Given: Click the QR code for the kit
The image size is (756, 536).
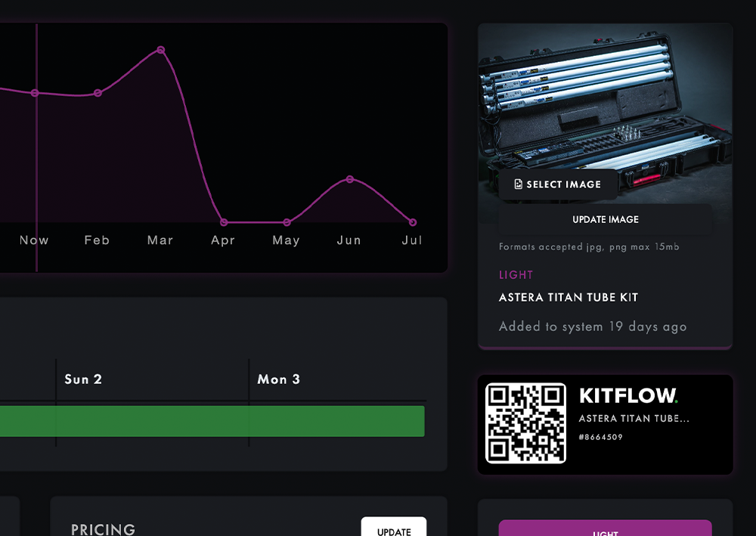Looking at the screenshot, I should [525, 423].
